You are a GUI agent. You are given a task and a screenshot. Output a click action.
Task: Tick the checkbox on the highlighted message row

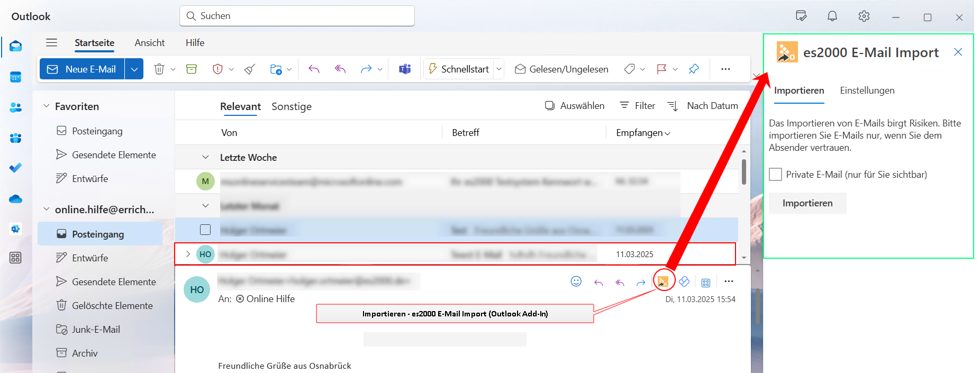click(x=205, y=230)
